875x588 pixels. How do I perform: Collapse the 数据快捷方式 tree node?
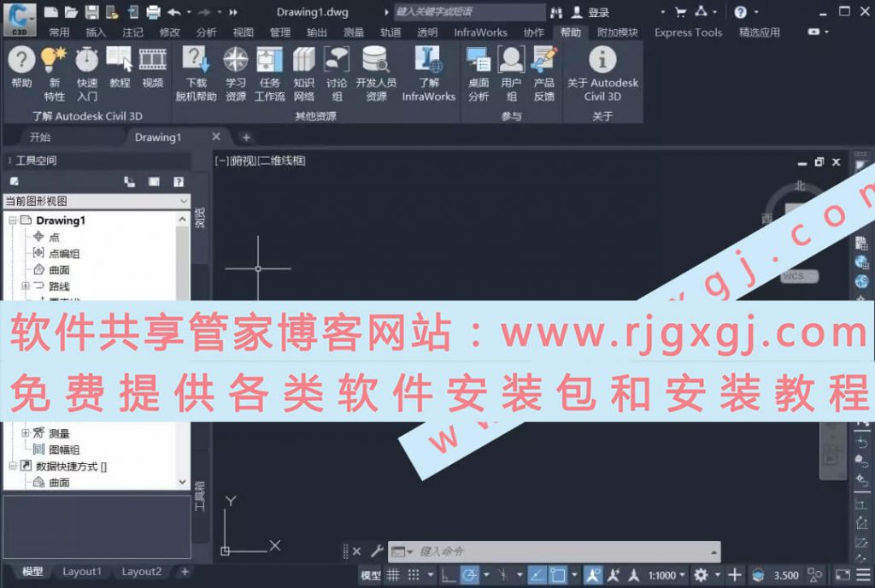[x=12, y=466]
